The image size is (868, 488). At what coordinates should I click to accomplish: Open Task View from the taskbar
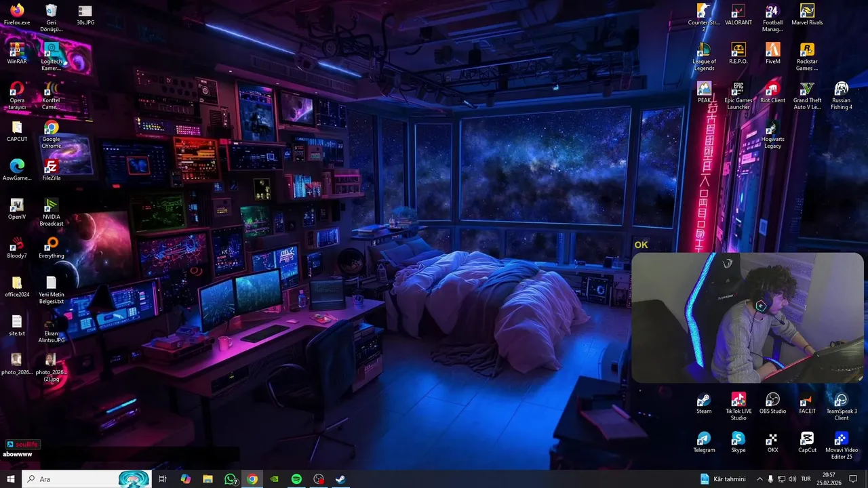tap(163, 479)
